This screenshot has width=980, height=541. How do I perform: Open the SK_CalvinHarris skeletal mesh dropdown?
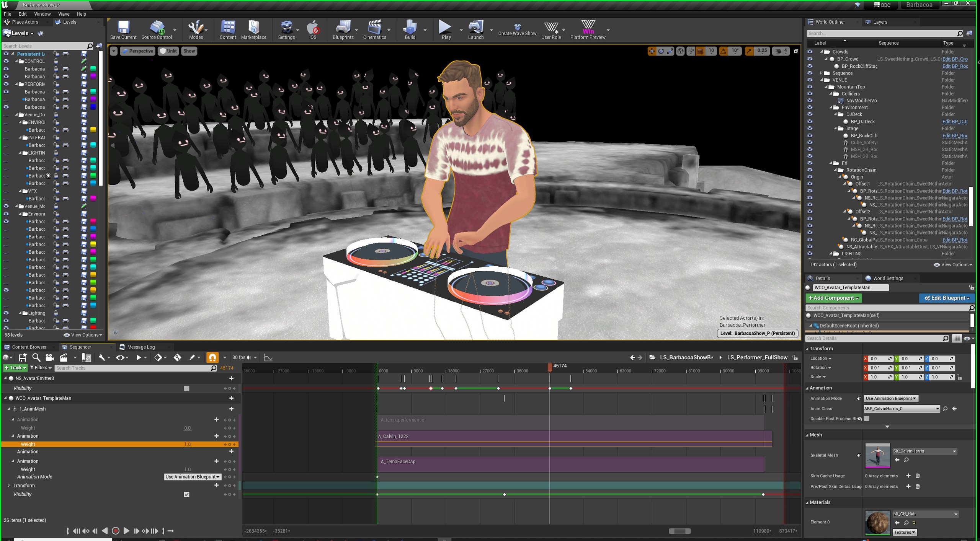pos(924,451)
